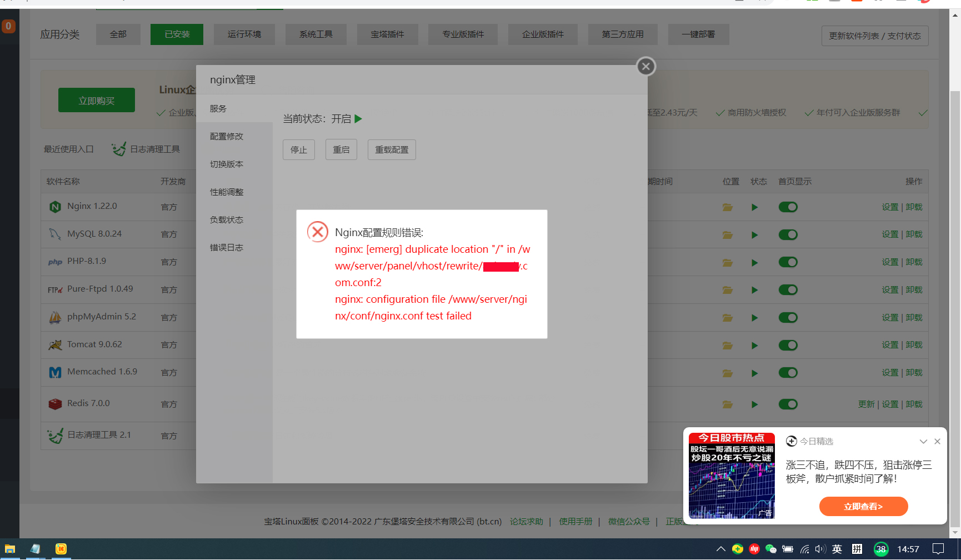
Task: Toggle phpMyAdmin 首页显示 switch
Action: click(788, 318)
